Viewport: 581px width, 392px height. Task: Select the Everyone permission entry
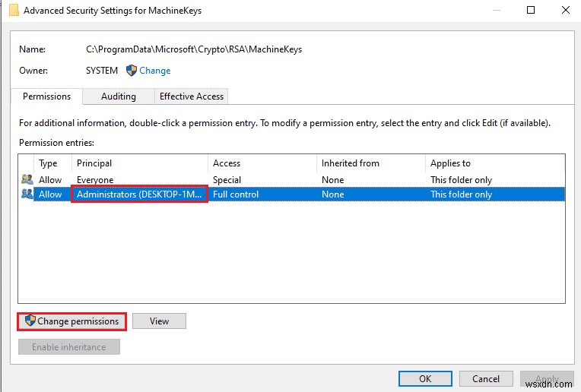[x=95, y=180]
